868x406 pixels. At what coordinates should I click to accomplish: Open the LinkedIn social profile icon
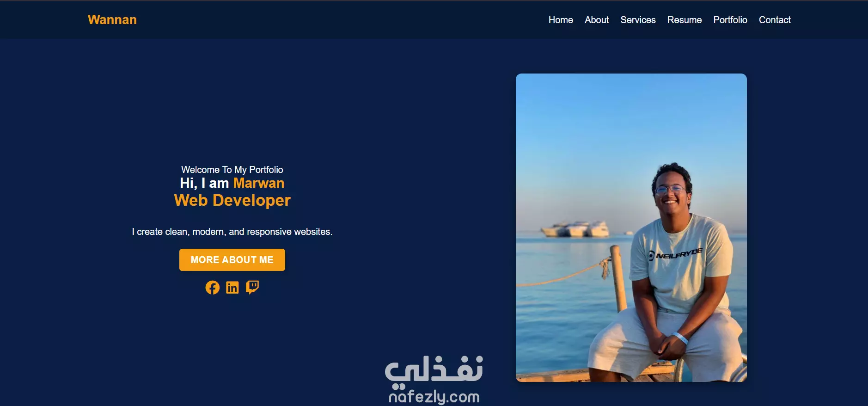[x=232, y=288]
